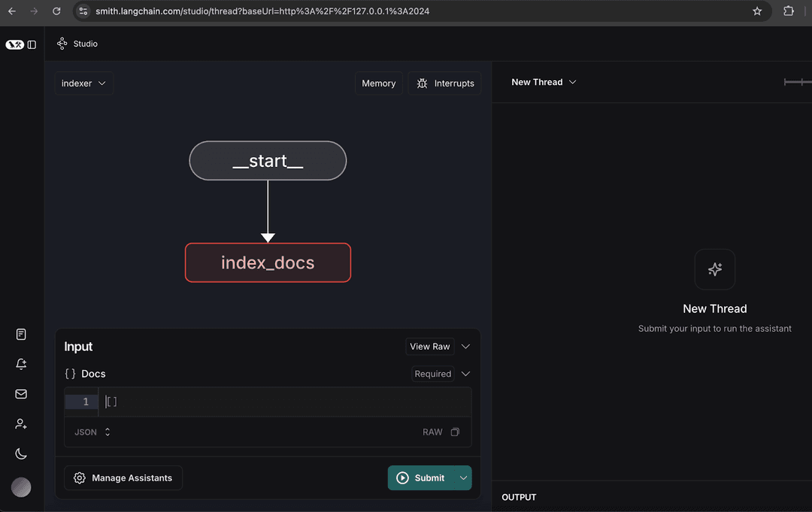The width and height of the screenshot is (812, 512).
Task: Toggle dark mode with the moon icon
Action: pos(20,453)
